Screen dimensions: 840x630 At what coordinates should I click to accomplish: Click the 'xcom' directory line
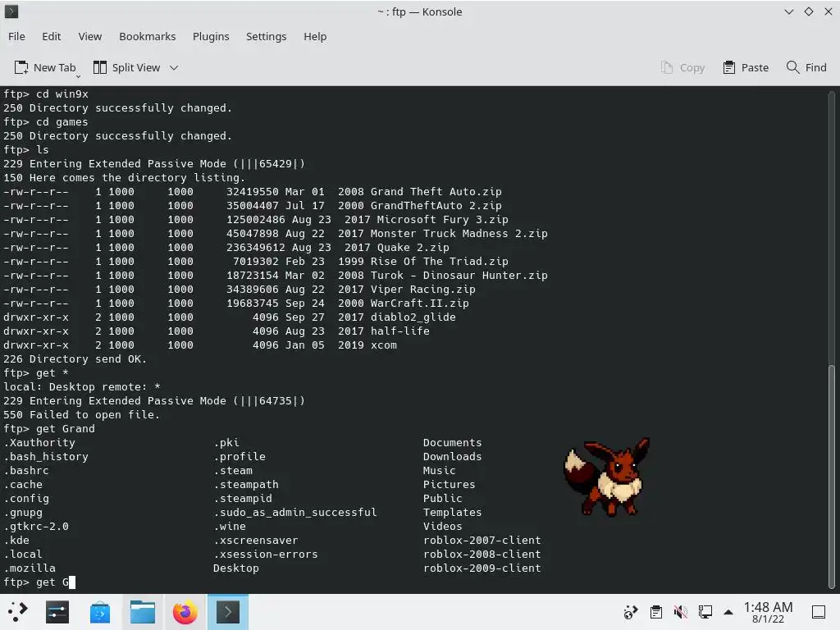[200, 345]
